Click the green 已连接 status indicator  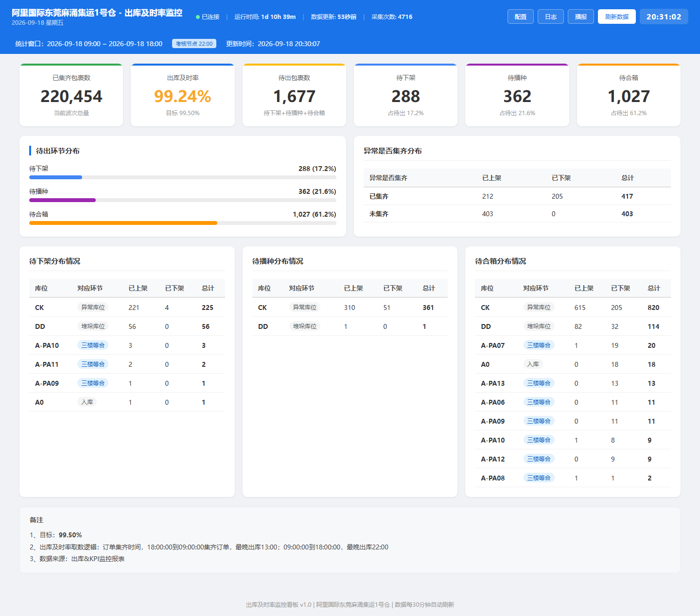[x=208, y=17]
